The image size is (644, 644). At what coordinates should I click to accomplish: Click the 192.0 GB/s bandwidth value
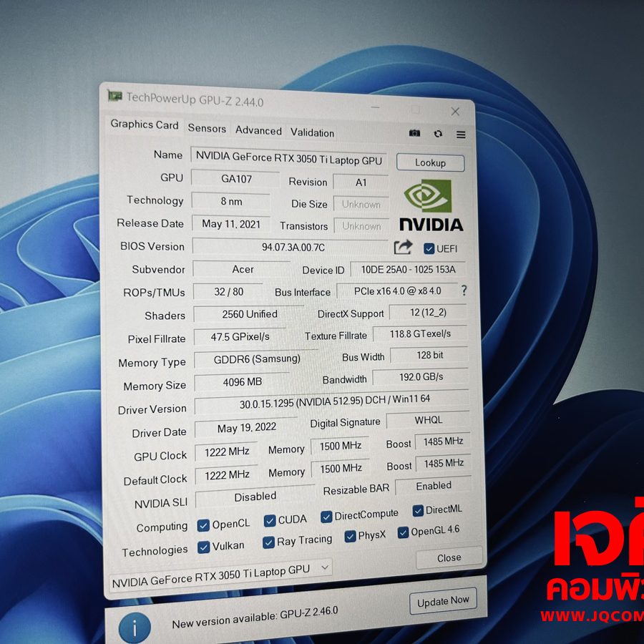point(421,376)
